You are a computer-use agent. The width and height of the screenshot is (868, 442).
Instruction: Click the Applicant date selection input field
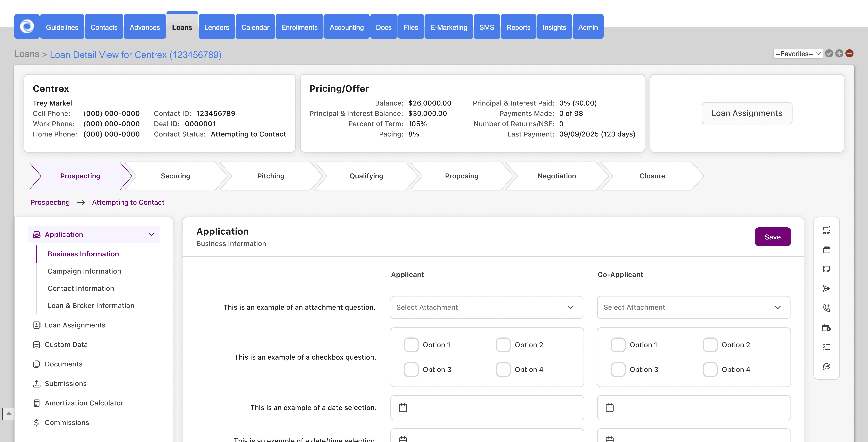487,408
